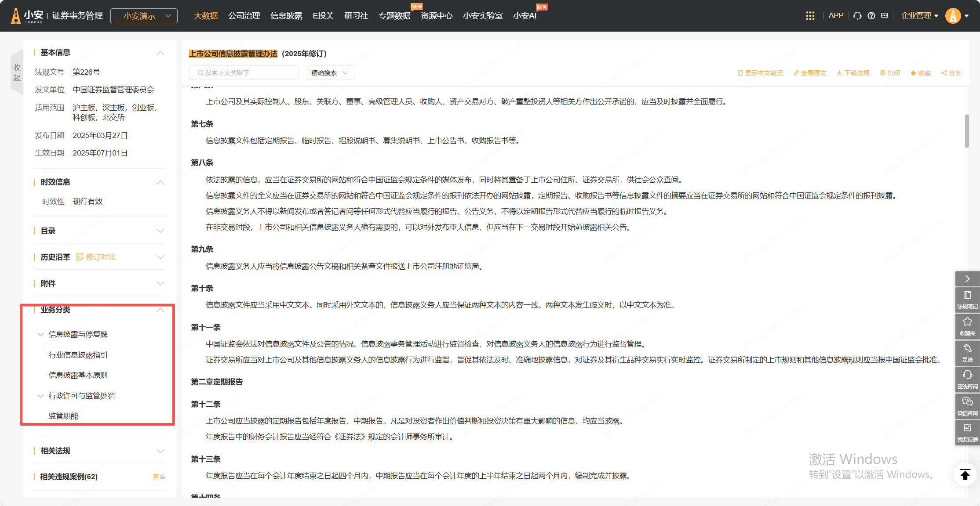Image resolution: width=980 pixels, height=506 pixels.
Task: Click the question mark help icon
Action: (871, 16)
